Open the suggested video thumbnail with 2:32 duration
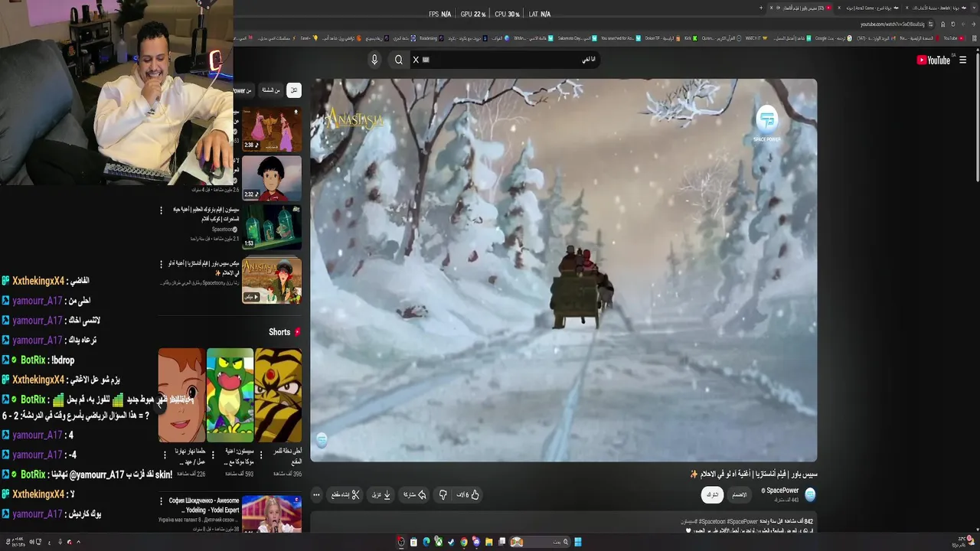This screenshot has width=980, height=551. (x=272, y=178)
